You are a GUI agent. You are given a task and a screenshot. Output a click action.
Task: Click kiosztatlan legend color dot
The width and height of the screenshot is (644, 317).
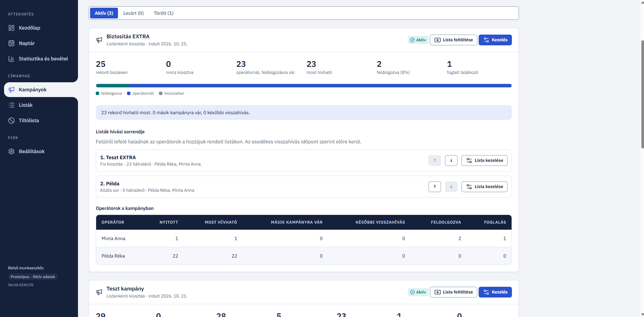point(161,93)
